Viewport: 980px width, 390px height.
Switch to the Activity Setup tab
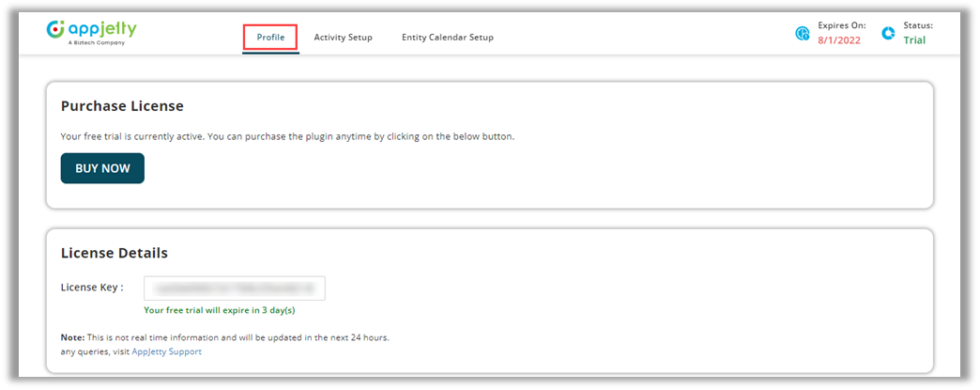pyautogui.click(x=343, y=38)
